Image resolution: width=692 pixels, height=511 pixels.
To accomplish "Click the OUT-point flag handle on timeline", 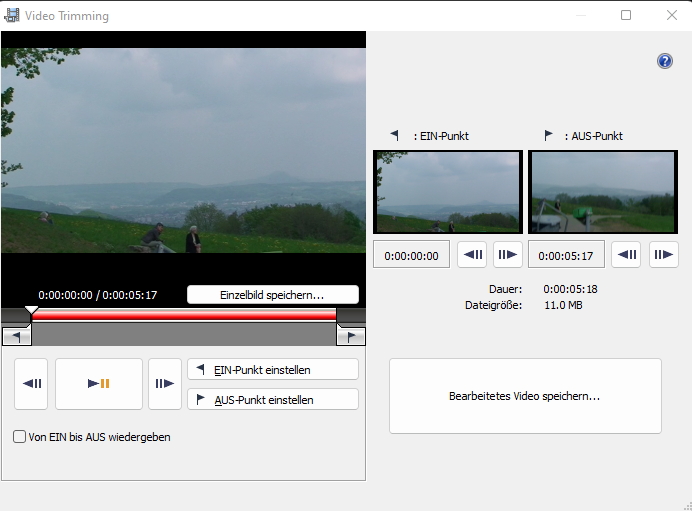I will [x=351, y=336].
